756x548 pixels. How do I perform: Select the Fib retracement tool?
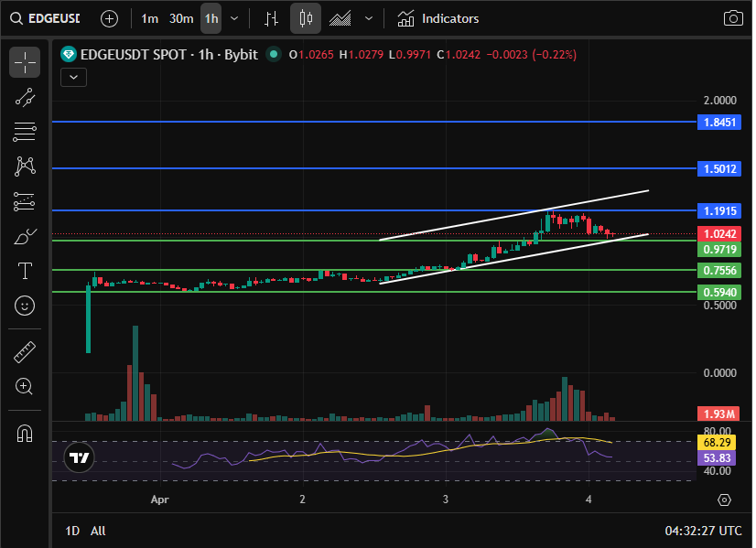[25, 132]
